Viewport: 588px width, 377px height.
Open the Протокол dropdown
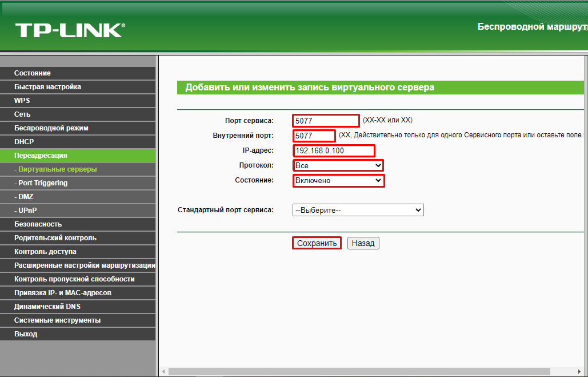click(x=338, y=165)
